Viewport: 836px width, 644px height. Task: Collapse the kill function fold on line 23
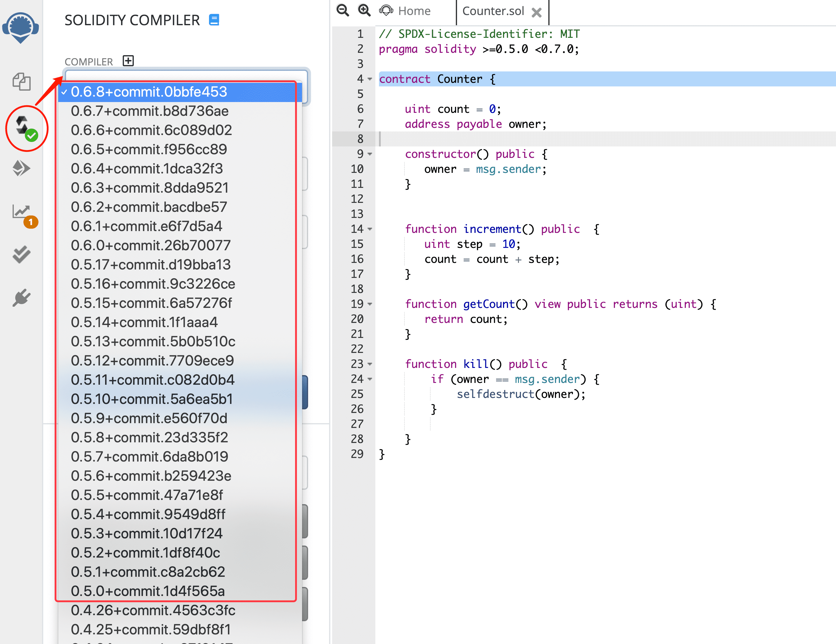point(370,364)
